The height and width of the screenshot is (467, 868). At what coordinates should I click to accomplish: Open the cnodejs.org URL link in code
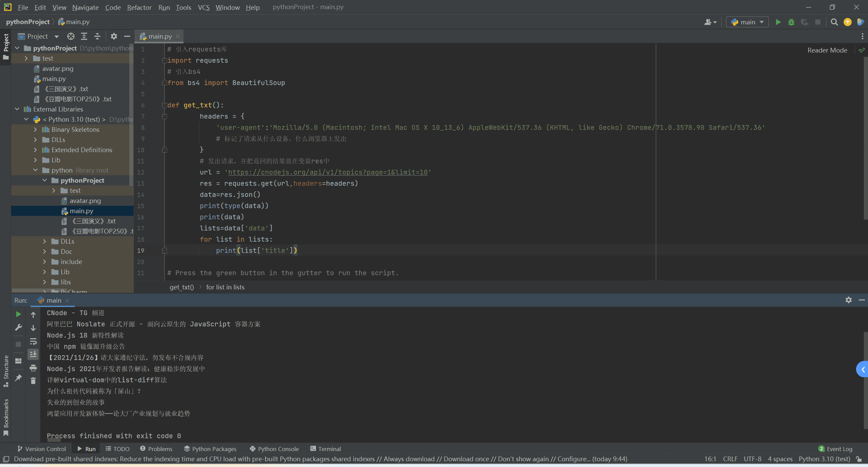[328, 172]
